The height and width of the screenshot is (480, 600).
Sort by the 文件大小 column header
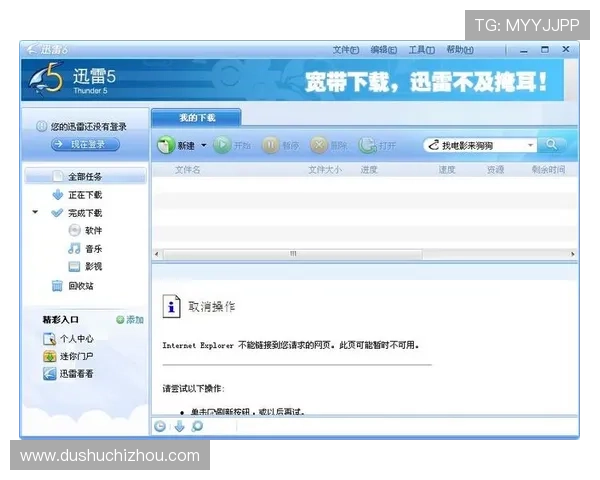coord(324,170)
